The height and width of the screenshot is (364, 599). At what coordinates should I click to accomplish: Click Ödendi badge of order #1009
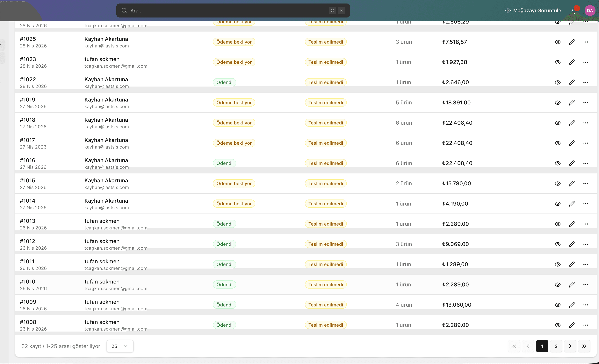224,305
